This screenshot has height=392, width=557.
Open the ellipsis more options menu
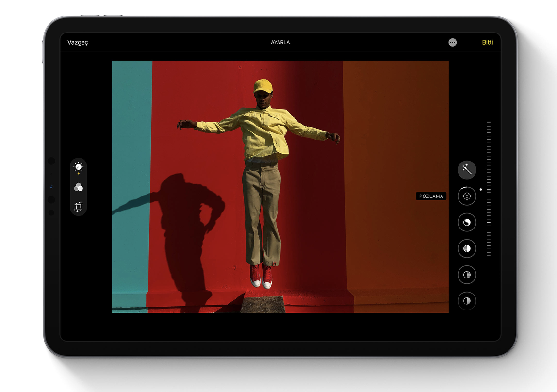click(x=452, y=42)
